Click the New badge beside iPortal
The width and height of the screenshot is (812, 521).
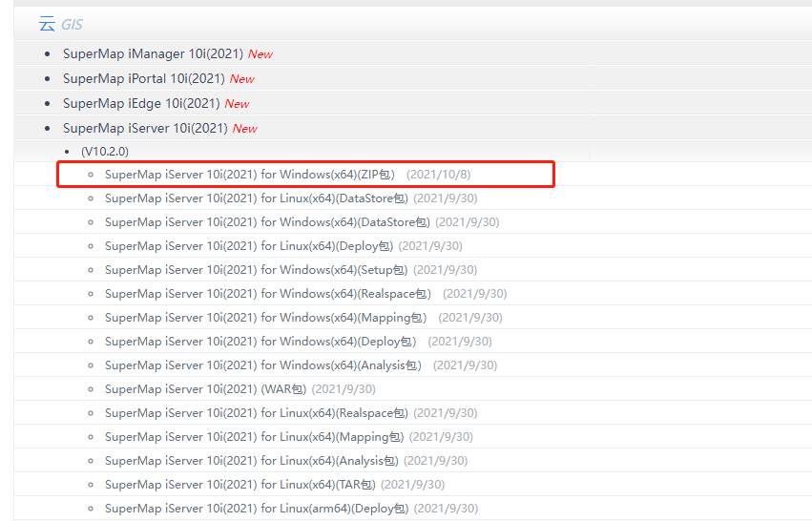coord(242,79)
